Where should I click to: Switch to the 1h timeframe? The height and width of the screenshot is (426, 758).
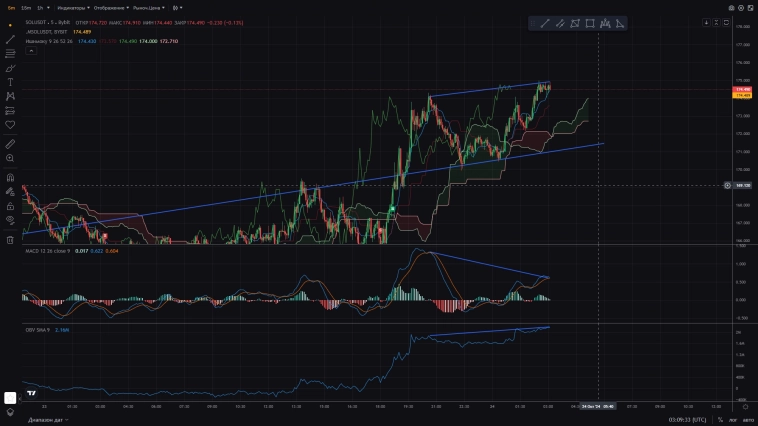pos(40,7)
